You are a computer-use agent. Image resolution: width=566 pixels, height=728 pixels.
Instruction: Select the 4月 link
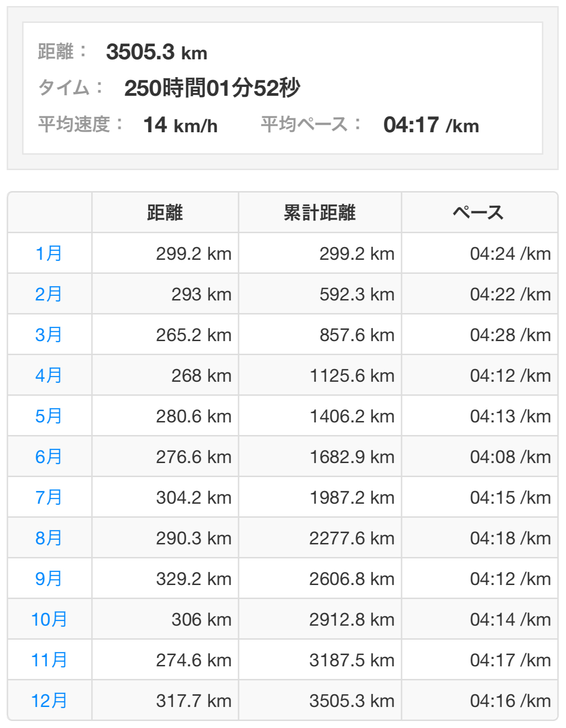point(49,375)
